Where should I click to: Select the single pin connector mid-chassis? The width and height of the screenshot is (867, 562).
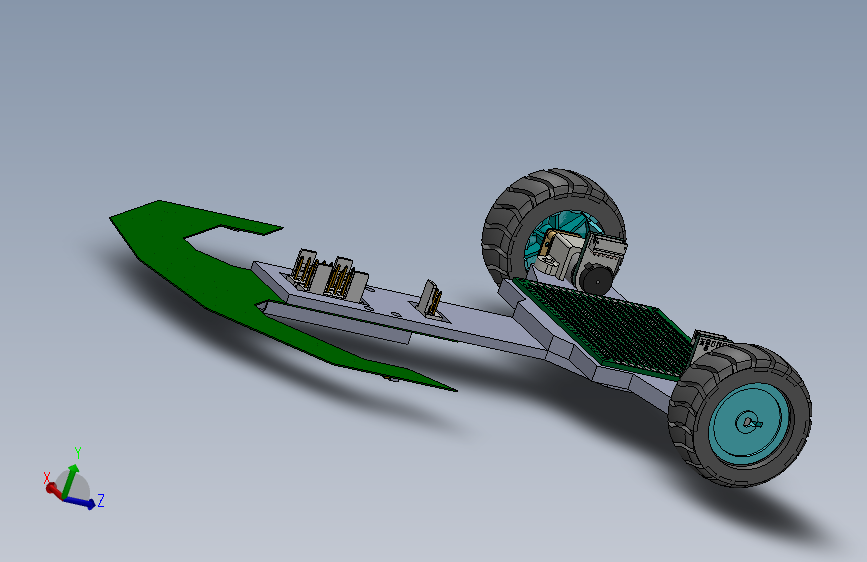coord(430,299)
